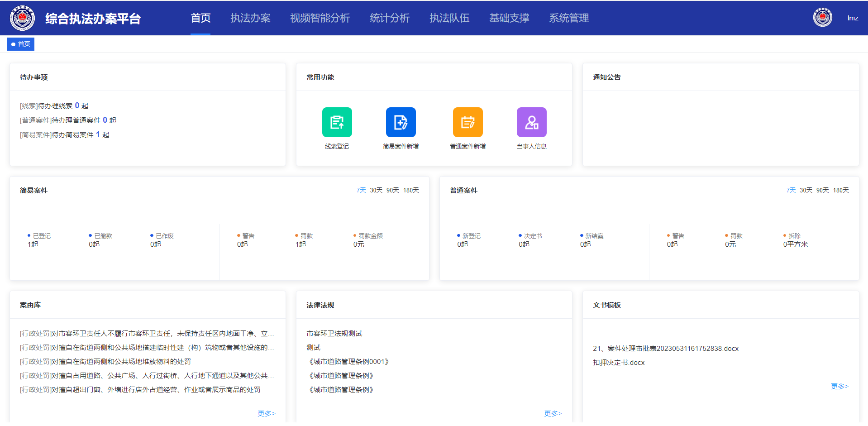This screenshot has width=868, height=426.
Task: Click the orange 普通案件新增 icon
Action: tap(467, 122)
